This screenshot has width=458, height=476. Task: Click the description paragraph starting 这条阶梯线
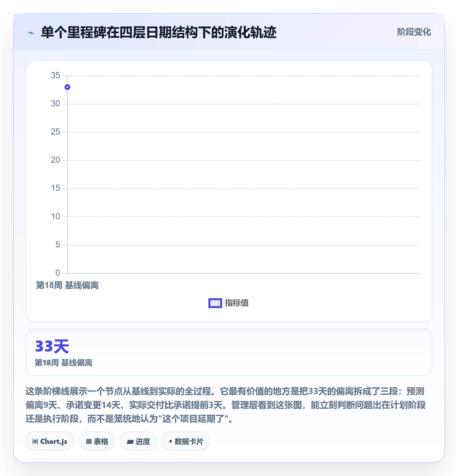click(x=226, y=405)
